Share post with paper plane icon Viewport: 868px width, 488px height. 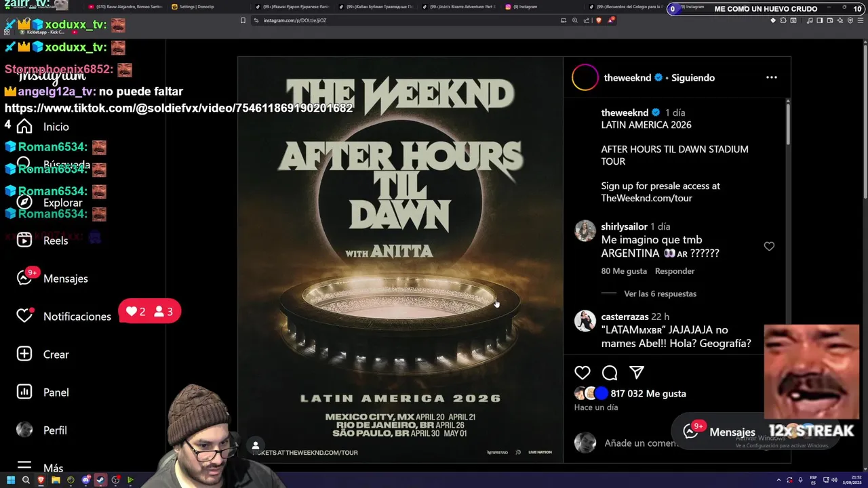pyautogui.click(x=637, y=373)
